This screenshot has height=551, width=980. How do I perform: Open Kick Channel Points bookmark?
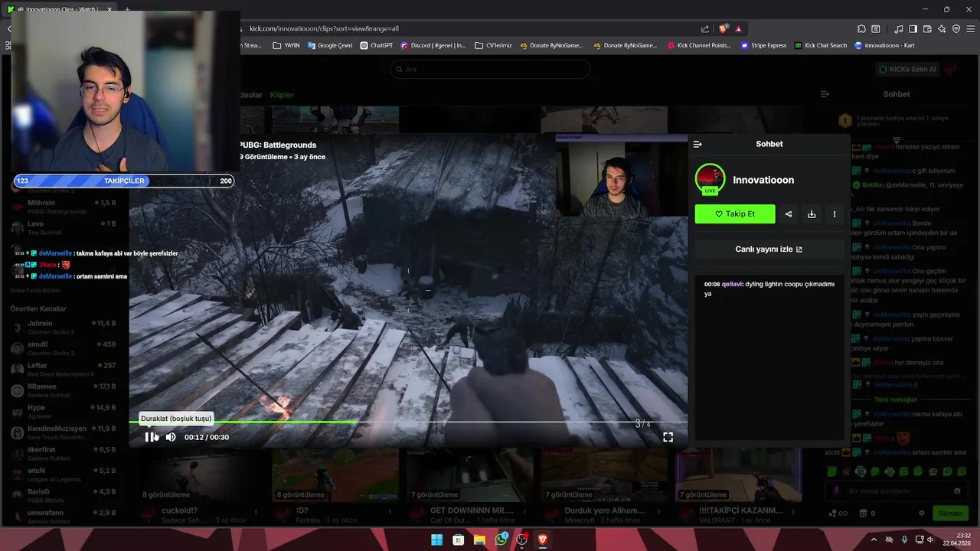pyautogui.click(x=698, y=45)
